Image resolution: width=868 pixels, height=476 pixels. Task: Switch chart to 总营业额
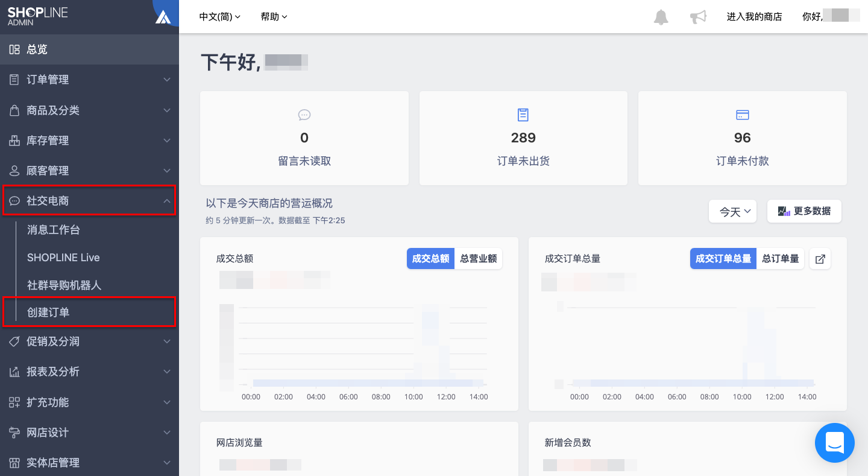(479, 259)
